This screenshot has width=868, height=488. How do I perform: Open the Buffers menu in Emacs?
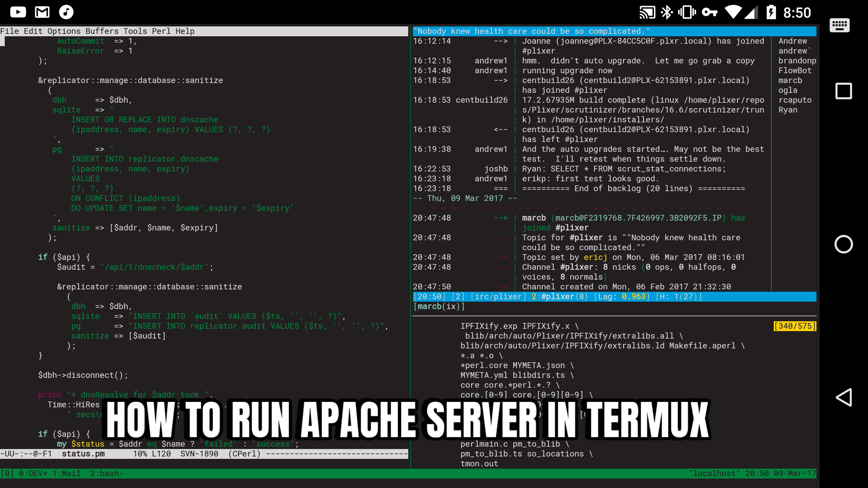click(102, 31)
